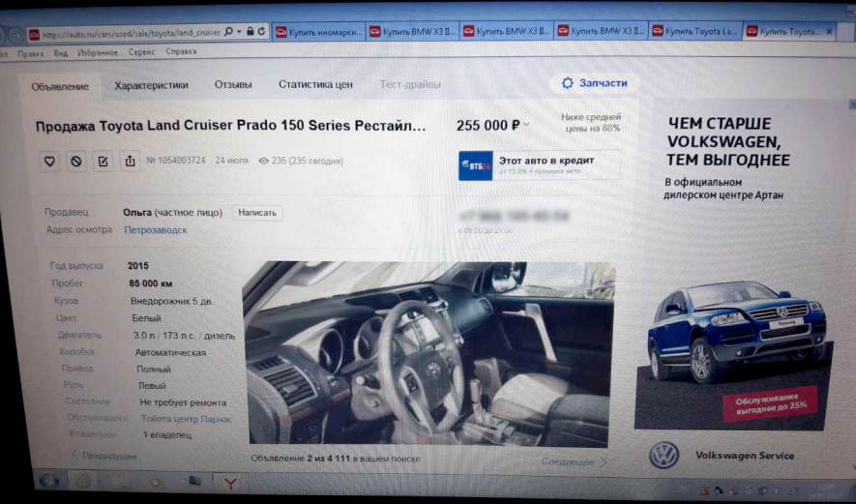Click the ЧЕМ СТАРШЕ VOLKSWAGEN ad headline
The image size is (856, 504).
point(728,141)
